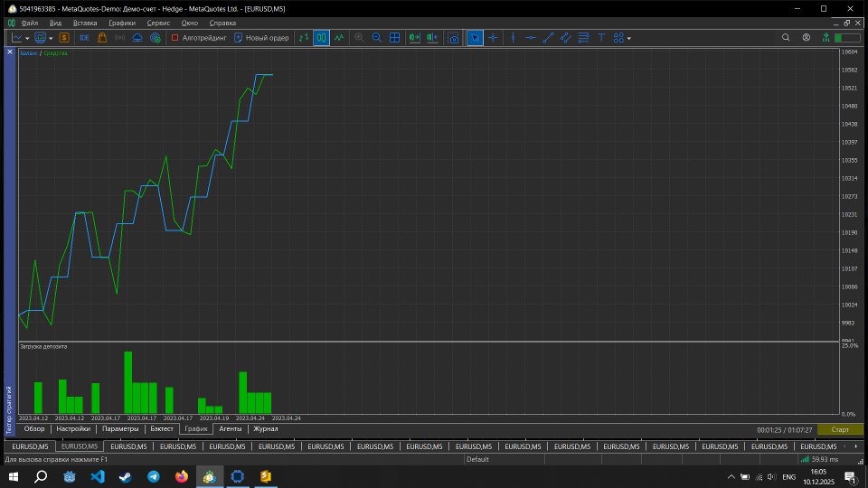This screenshot has width=868, height=488.
Task: Select the vertical line drawing tool
Action: [x=514, y=38]
